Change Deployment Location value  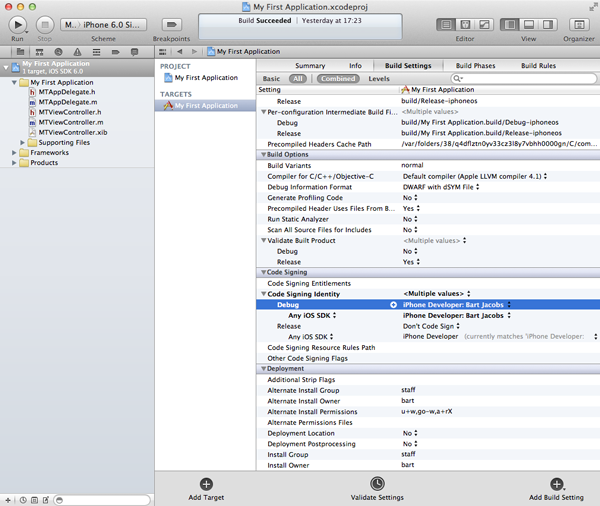tap(410, 433)
